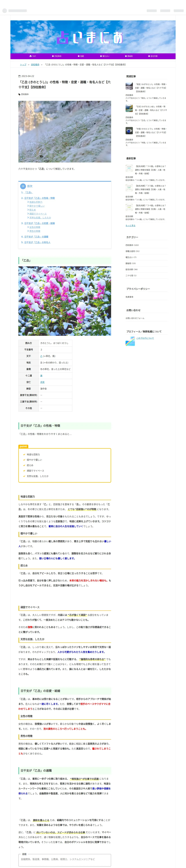The image size is (186, 868).
Task: Open related article titled 壬戌 (みずのえいぬ)
Action: (151, 110)
